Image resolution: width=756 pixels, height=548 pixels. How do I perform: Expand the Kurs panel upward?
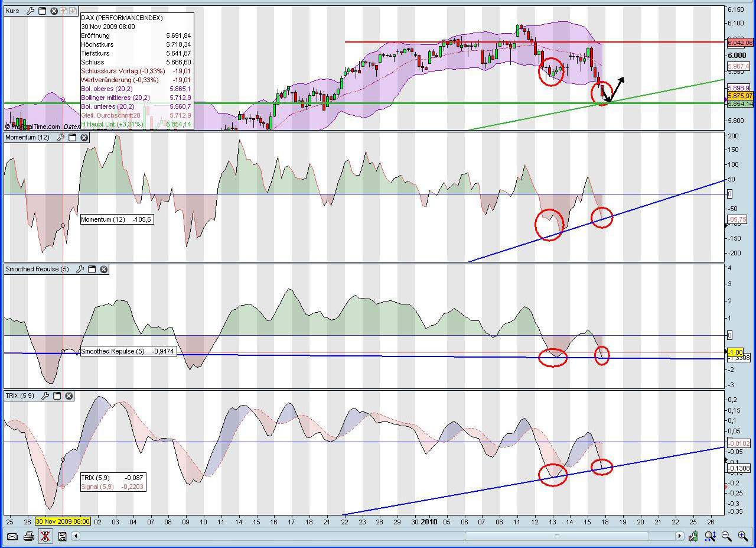tap(64, 11)
